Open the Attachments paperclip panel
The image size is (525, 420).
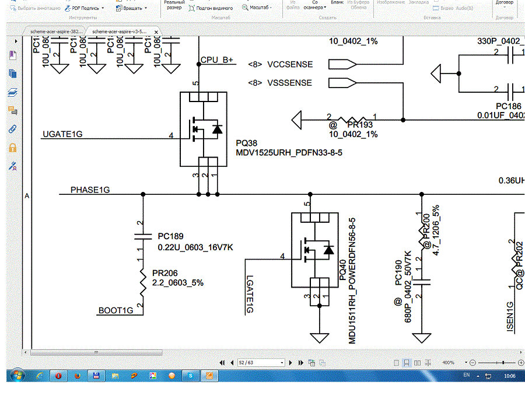pos(12,129)
